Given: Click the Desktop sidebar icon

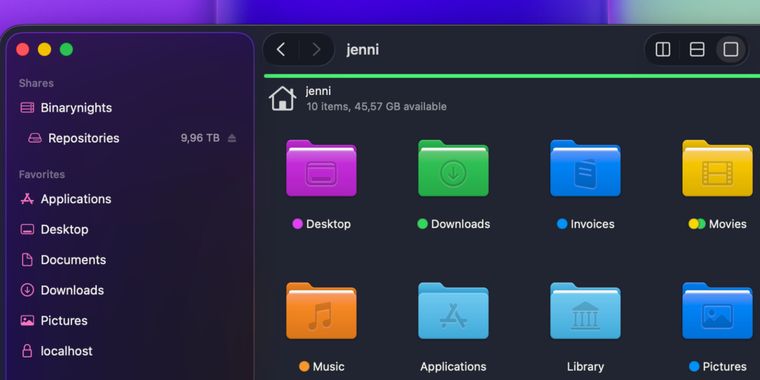Looking at the screenshot, I should coord(27,229).
